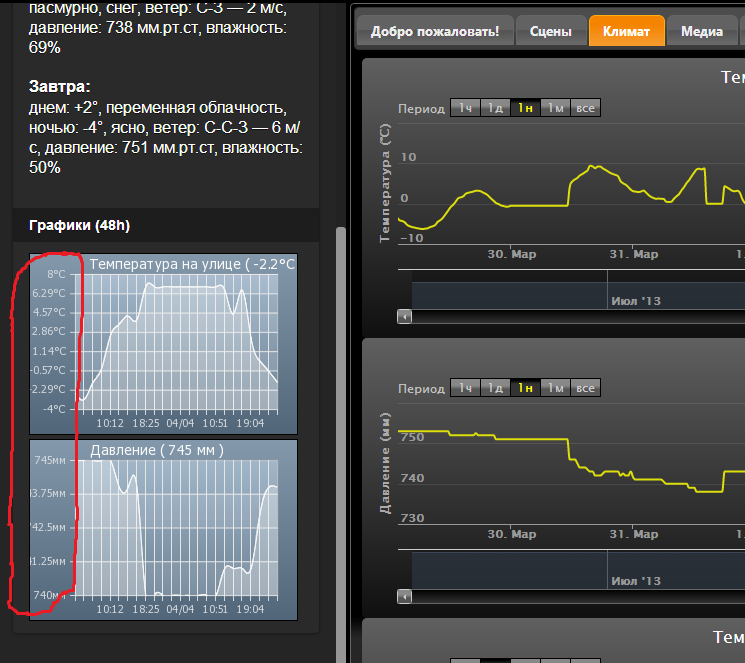Go to the Медиа tab
The height and width of the screenshot is (663, 745).
702,31
